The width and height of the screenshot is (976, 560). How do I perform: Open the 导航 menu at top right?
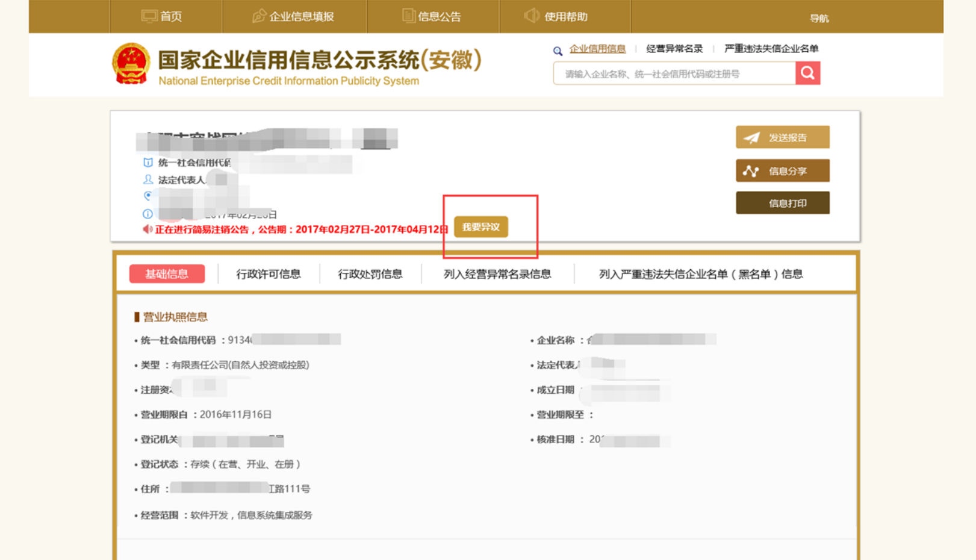(819, 18)
